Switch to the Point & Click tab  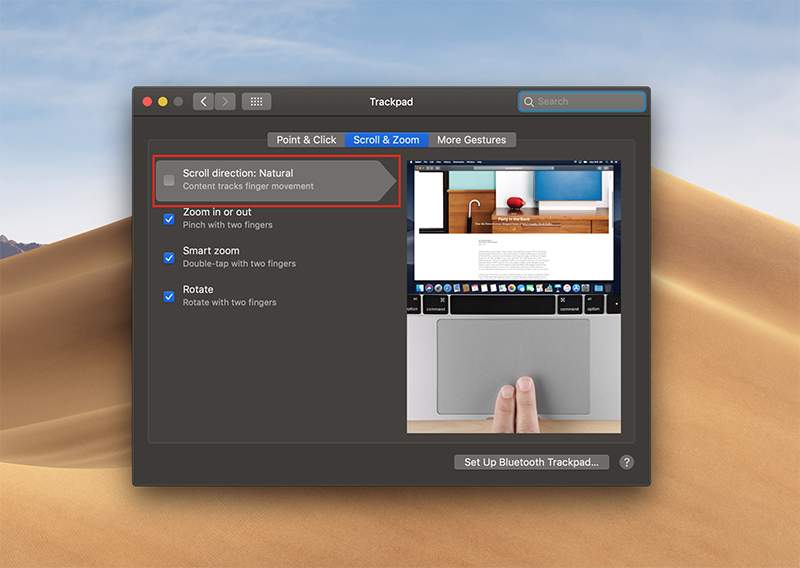(306, 140)
